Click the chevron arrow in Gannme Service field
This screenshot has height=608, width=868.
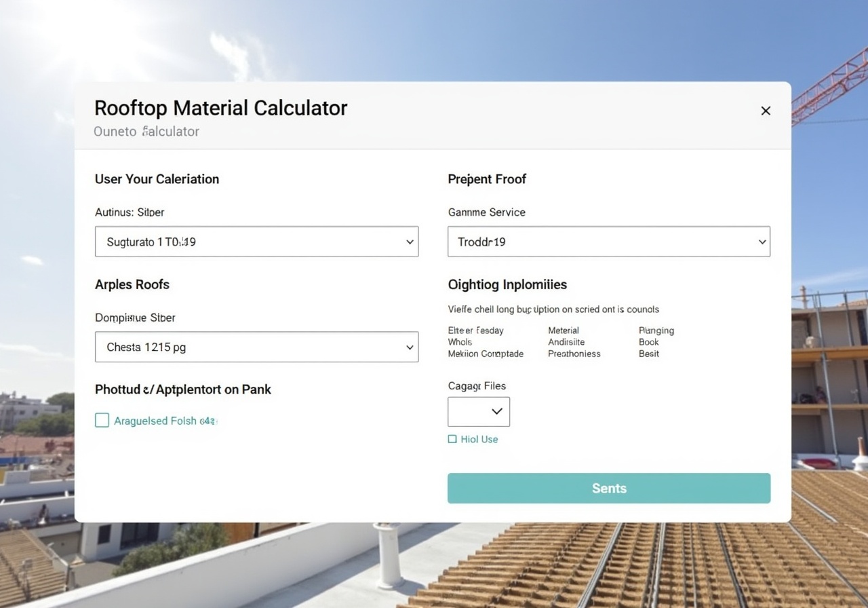tap(762, 242)
